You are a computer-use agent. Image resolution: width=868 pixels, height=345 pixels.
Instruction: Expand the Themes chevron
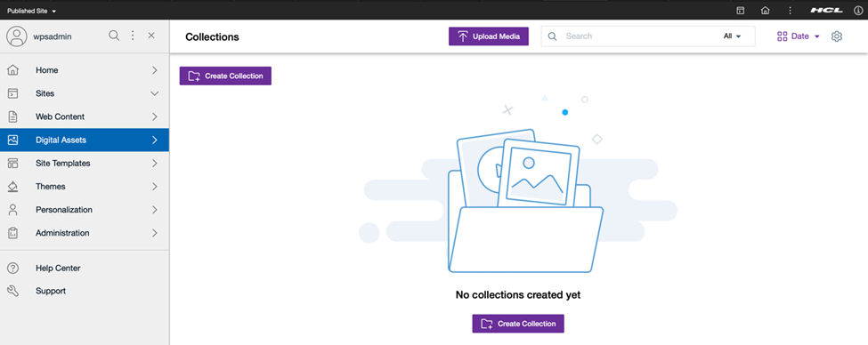(154, 187)
